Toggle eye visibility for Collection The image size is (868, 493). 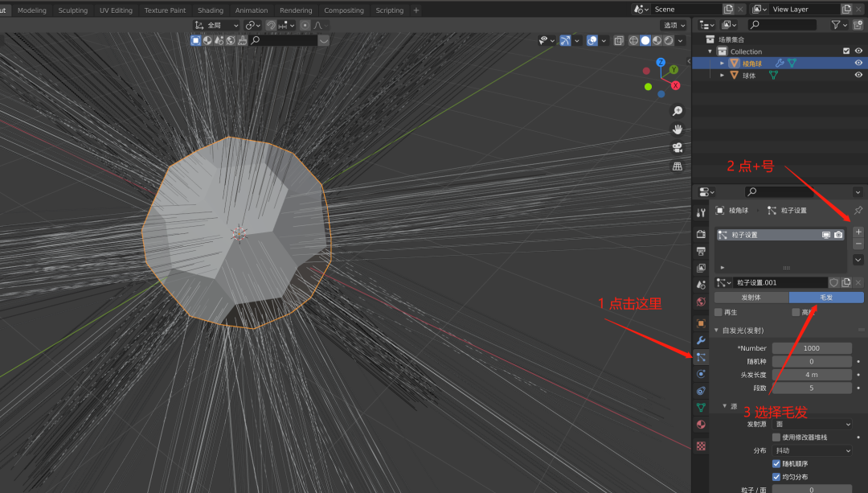coord(858,51)
